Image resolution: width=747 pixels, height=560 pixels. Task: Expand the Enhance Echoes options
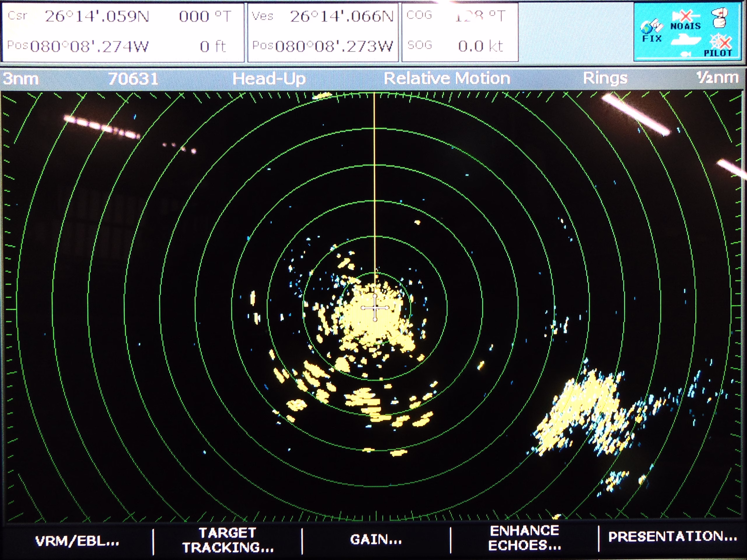coord(524,538)
